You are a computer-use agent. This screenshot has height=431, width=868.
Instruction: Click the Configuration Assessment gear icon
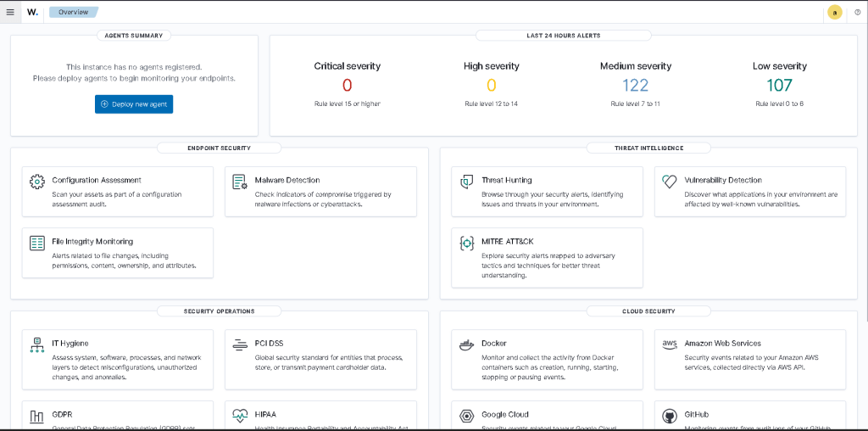coord(37,182)
